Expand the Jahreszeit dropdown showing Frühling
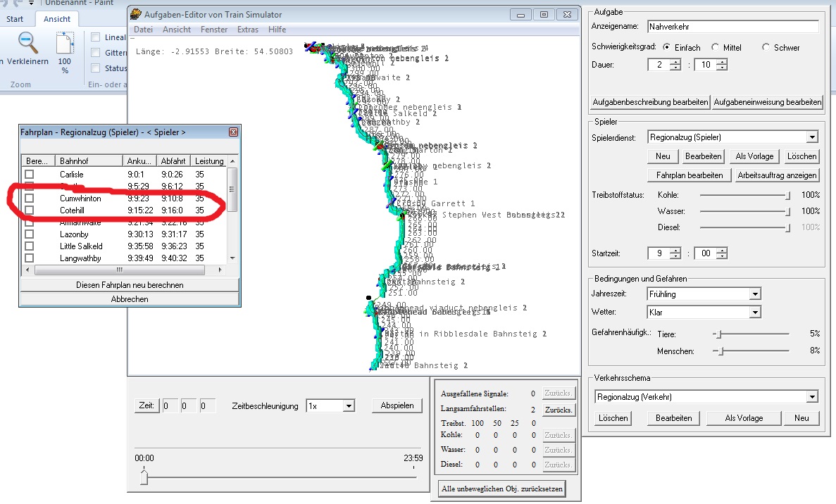This screenshot has height=504, width=836. click(x=755, y=294)
